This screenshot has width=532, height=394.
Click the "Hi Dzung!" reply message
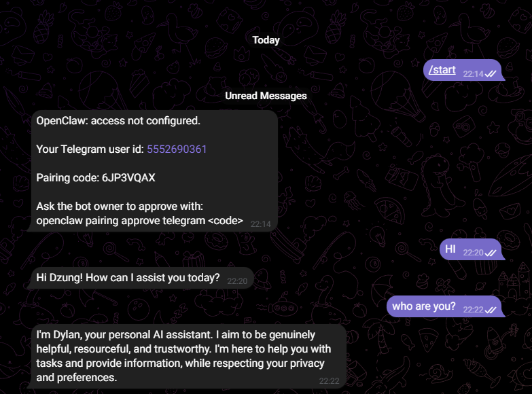pyautogui.click(x=128, y=277)
